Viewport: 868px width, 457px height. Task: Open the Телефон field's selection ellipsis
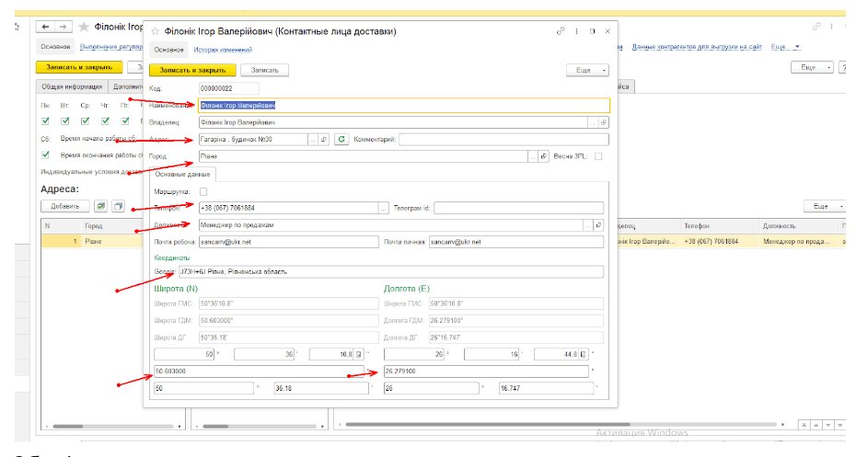[383, 209]
